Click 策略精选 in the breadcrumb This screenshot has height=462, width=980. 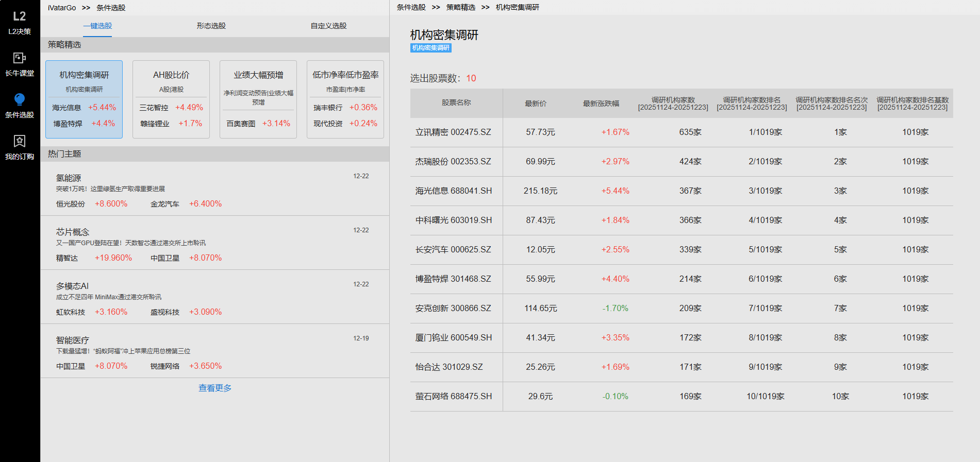[x=460, y=7]
